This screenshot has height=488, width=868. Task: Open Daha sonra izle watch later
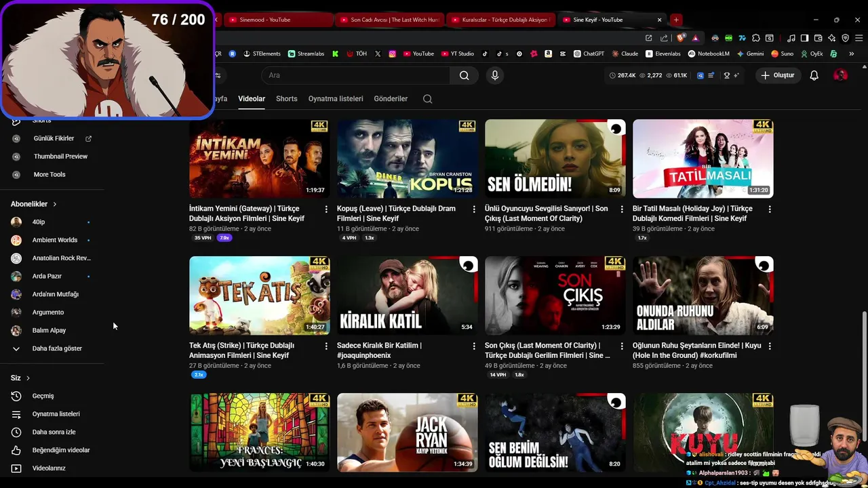[x=53, y=432]
